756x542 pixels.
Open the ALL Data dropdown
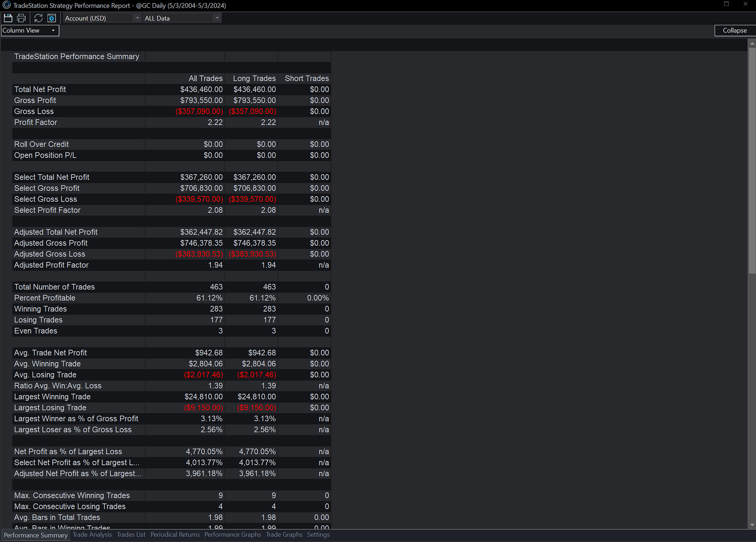182,18
